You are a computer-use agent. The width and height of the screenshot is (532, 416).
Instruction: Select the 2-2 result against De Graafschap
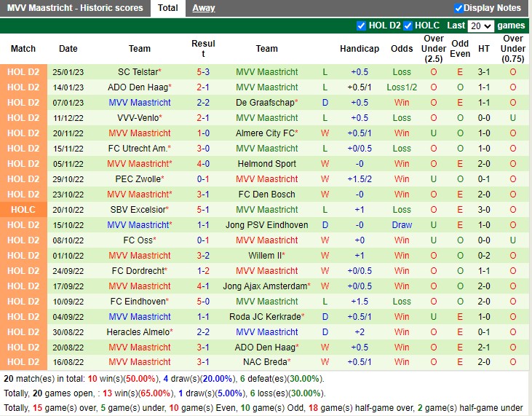point(203,103)
